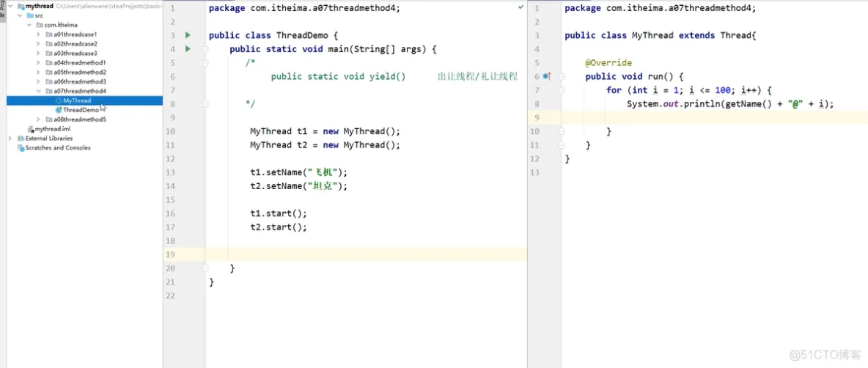This screenshot has width=868, height=368.
Task: Collapse the src folder node
Action: (20, 15)
